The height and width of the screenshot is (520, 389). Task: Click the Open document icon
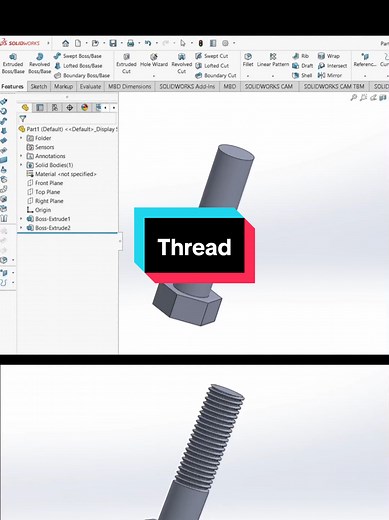click(95, 43)
